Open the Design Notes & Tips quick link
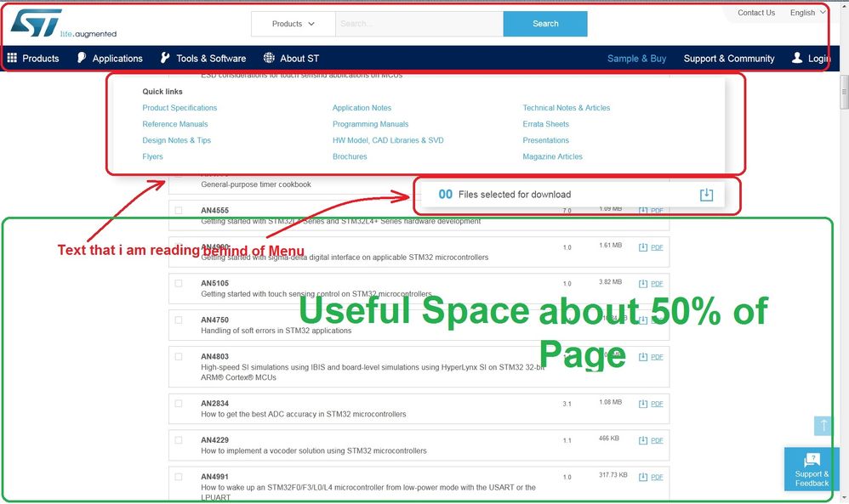The height and width of the screenshot is (504, 849). point(176,140)
